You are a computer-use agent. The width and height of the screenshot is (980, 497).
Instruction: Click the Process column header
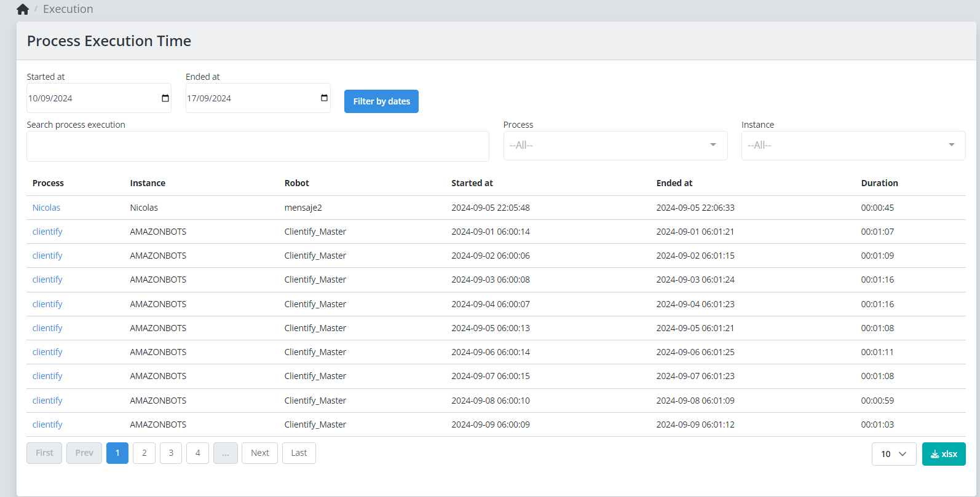point(48,183)
